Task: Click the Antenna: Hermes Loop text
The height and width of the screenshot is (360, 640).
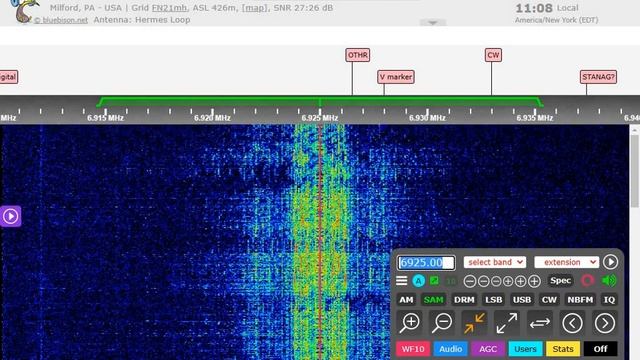Action: 142,20
